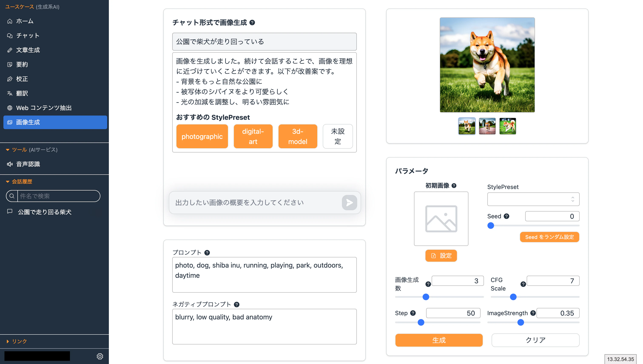The width and height of the screenshot is (643, 364).
Task: Go to the チャット menu item
Action: [x=55, y=35]
